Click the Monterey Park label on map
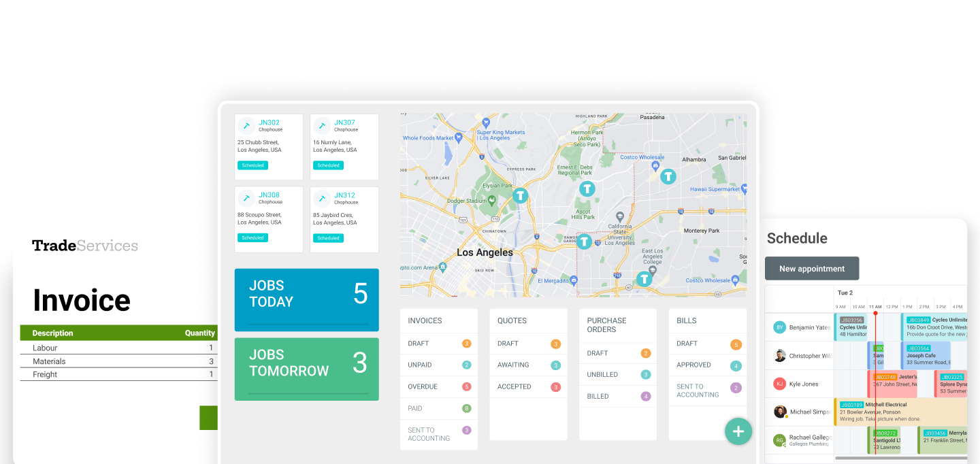Image resolution: width=980 pixels, height=464 pixels. click(x=702, y=231)
